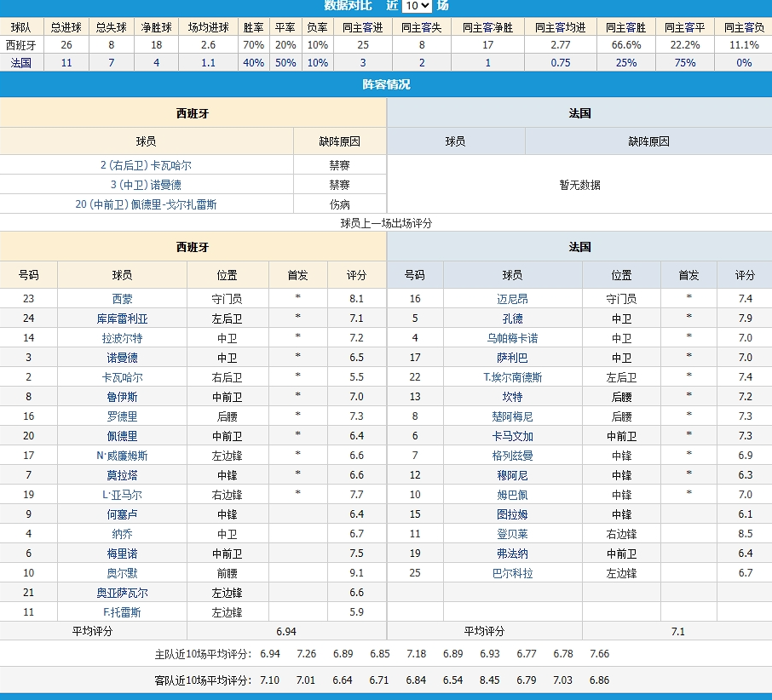Select goalkeeper 西蒙 in Spain's lineup

coord(121,298)
